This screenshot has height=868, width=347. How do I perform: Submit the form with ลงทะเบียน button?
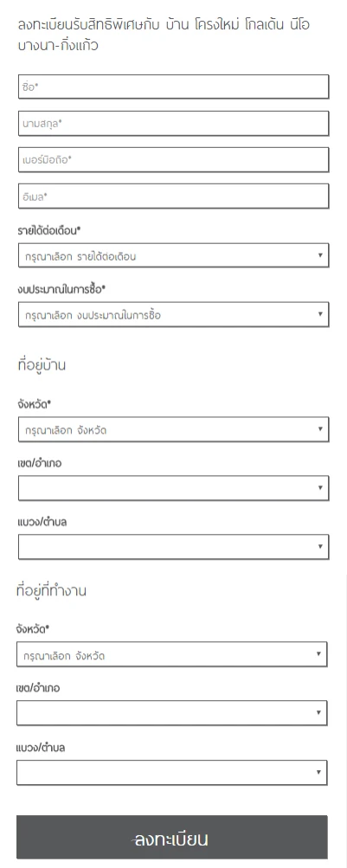pos(171,837)
